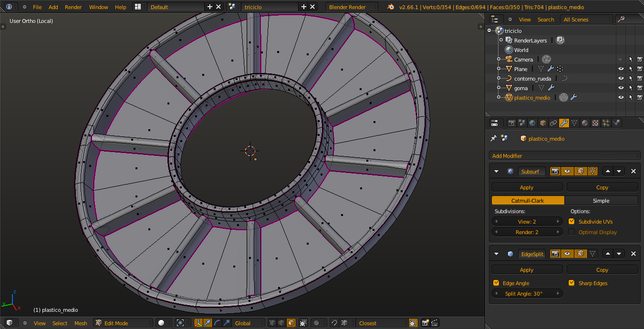644x329 pixels.
Task: Open the File menu
Action: [x=37, y=7]
